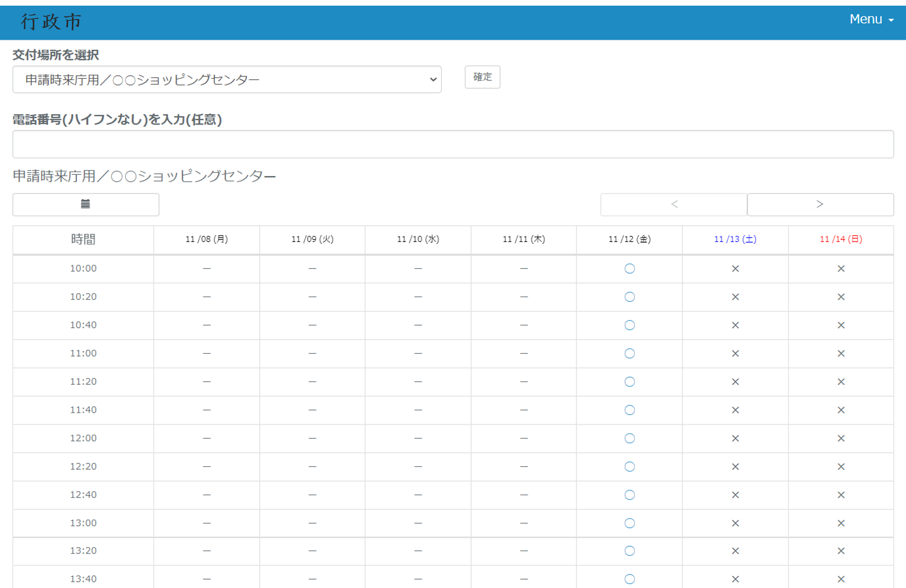Image resolution: width=906 pixels, height=588 pixels.
Task: Expand the 交付場所 location dropdown
Action: click(x=226, y=80)
